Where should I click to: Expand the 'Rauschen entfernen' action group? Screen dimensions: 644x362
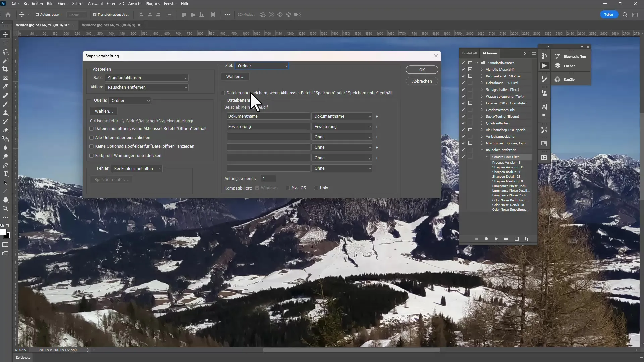coord(483,150)
